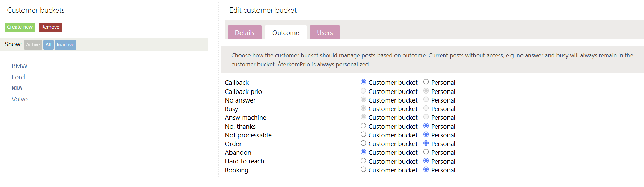Click the Create new button
Viewport: 644px width, 187px height.
[x=20, y=27]
